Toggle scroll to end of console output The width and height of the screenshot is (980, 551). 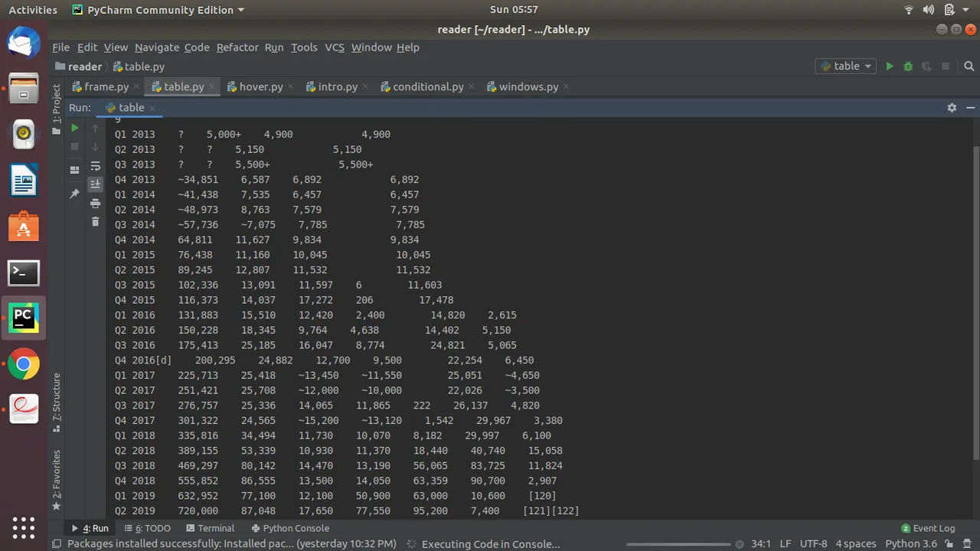click(x=95, y=184)
